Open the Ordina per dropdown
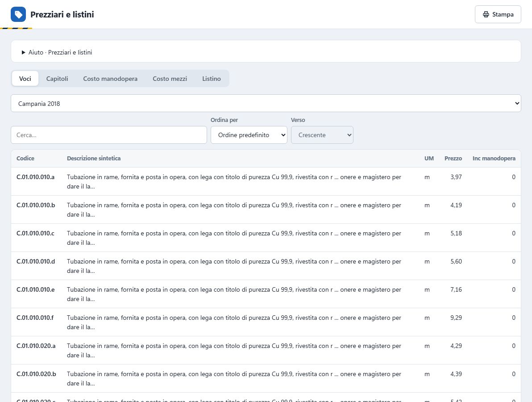 [x=249, y=135]
